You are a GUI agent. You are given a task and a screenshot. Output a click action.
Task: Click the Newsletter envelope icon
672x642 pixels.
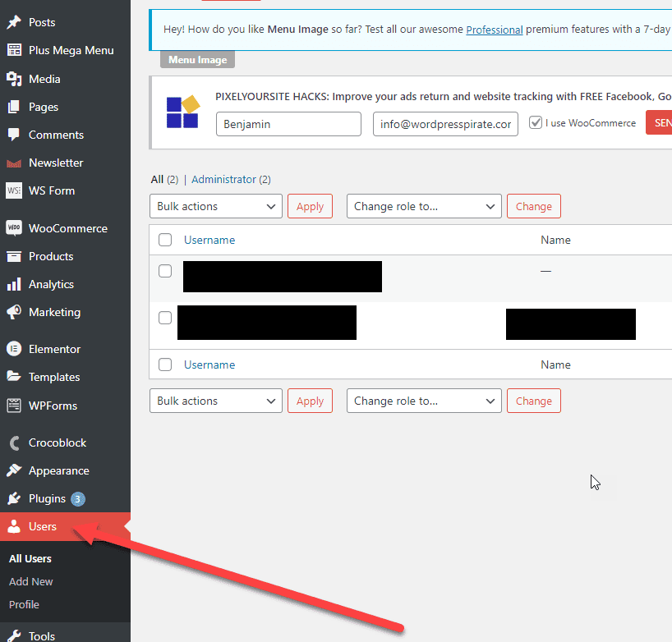tap(14, 163)
